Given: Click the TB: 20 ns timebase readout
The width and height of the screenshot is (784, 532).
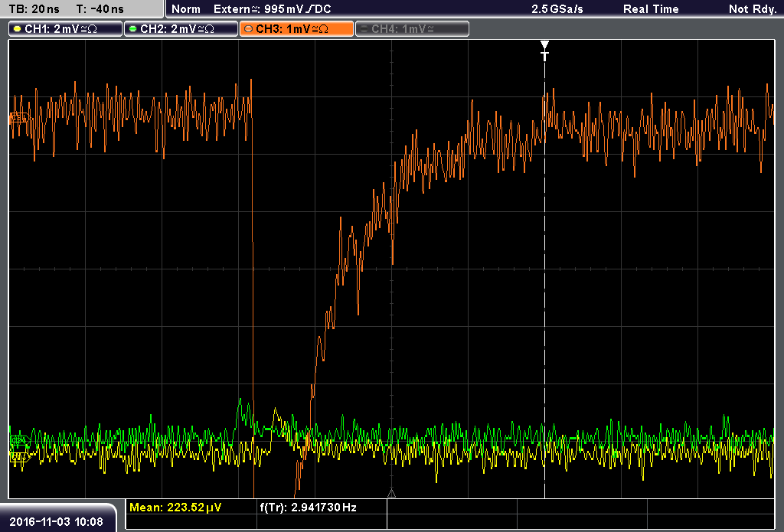Looking at the screenshot, I should (x=34, y=9).
